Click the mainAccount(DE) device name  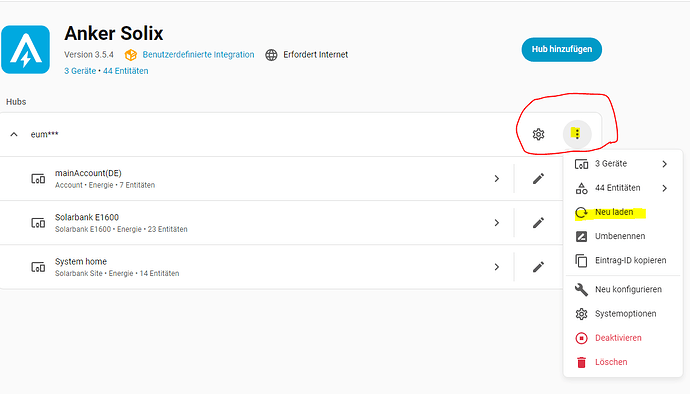[88, 173]
